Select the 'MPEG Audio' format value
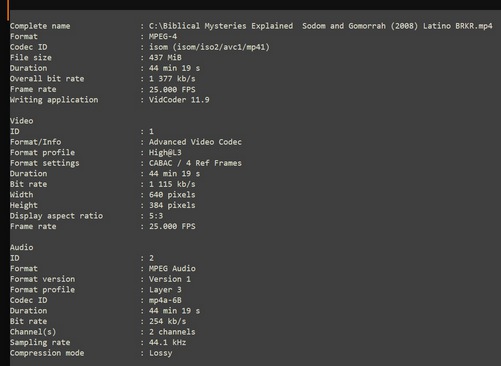 [x=172, y=268]
